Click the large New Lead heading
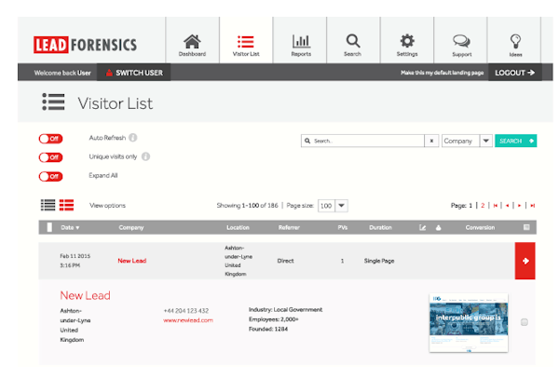 (x=85, y=295)
